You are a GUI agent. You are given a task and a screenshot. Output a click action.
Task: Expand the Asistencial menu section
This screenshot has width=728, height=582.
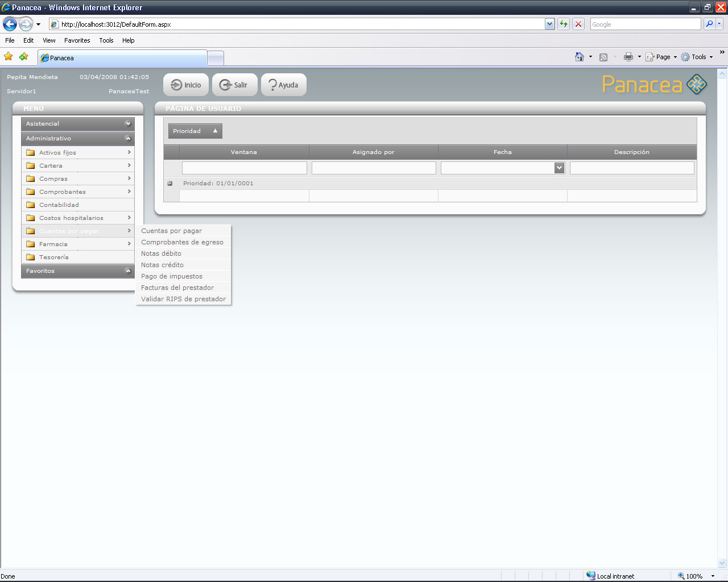(128, 123)
